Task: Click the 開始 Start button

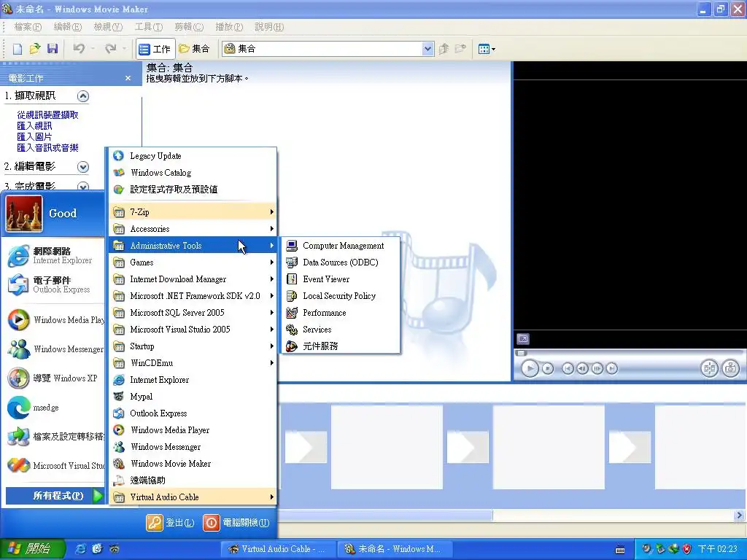Action: pyautogui.click(x=32, y=549)
